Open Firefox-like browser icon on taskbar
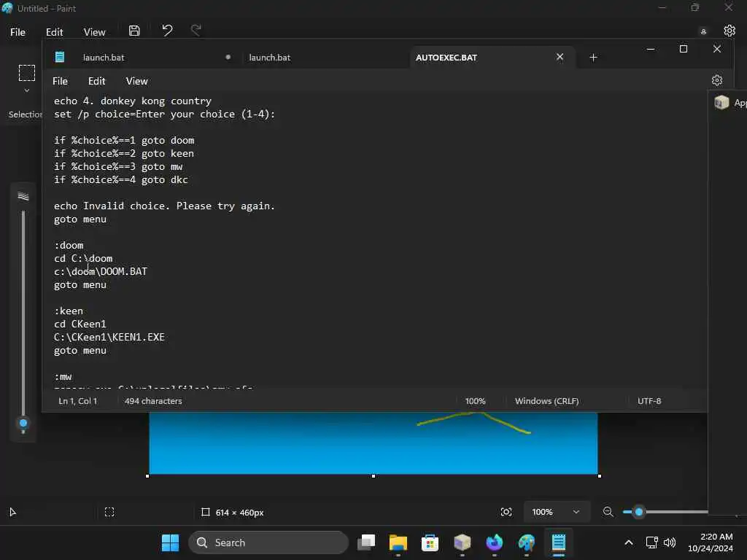 pos(494,542)
